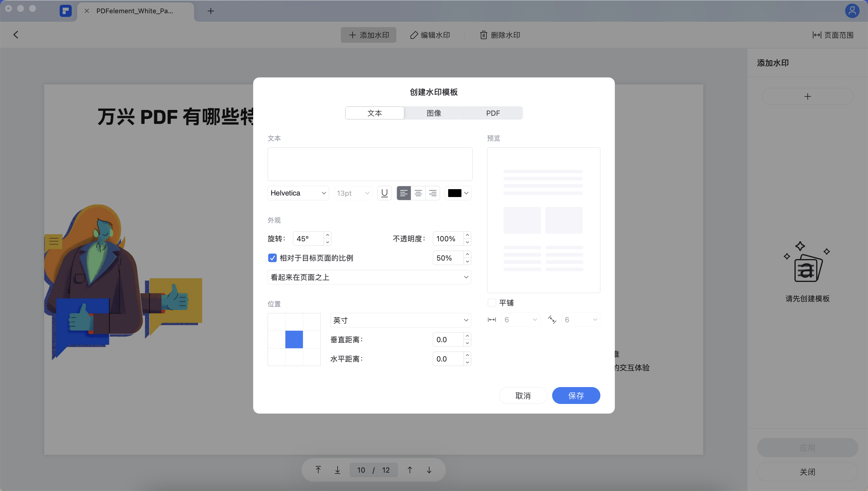Open the 英寸 unit dropdown
The width and height of the screenshot is (868, 491).
[401, 320]
